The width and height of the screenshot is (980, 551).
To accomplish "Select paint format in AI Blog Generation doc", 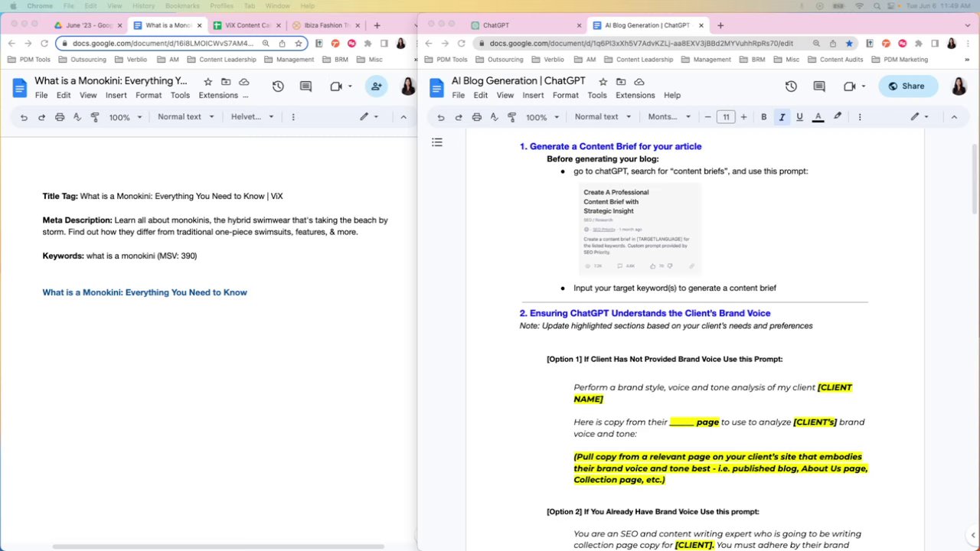I will tap(512, 117).
